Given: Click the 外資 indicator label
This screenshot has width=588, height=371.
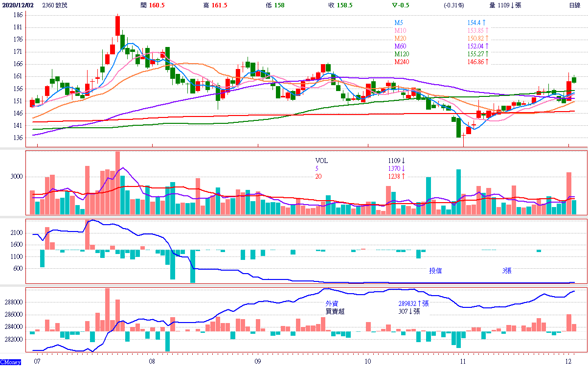Looking at the screenshot, I should pyautogui.click(x=332, y=303).
